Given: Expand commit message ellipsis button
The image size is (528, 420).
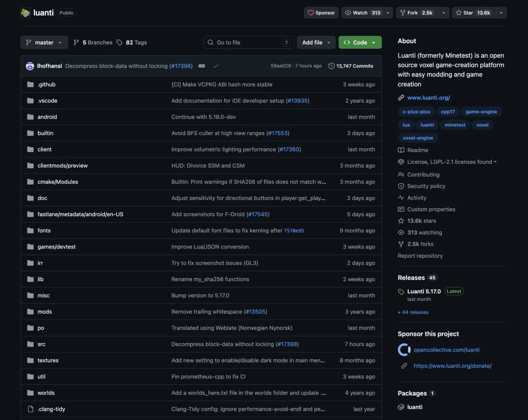Looking at the screenshot, I should [202, 66].
